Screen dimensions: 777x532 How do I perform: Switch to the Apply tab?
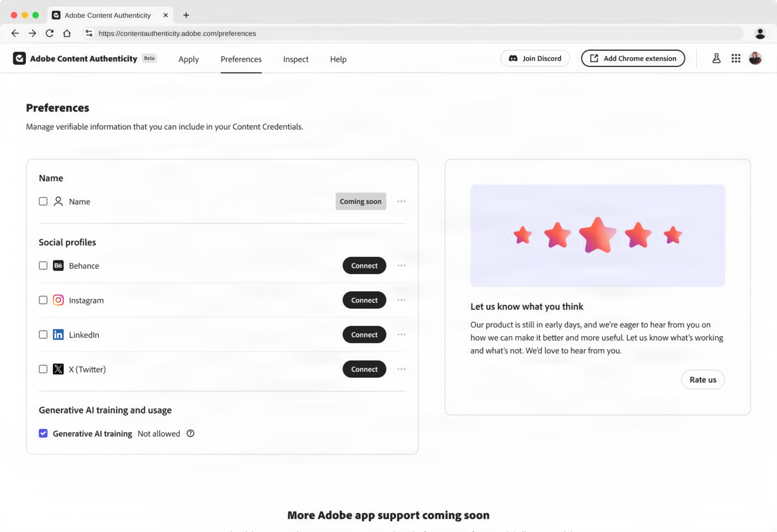188,59
